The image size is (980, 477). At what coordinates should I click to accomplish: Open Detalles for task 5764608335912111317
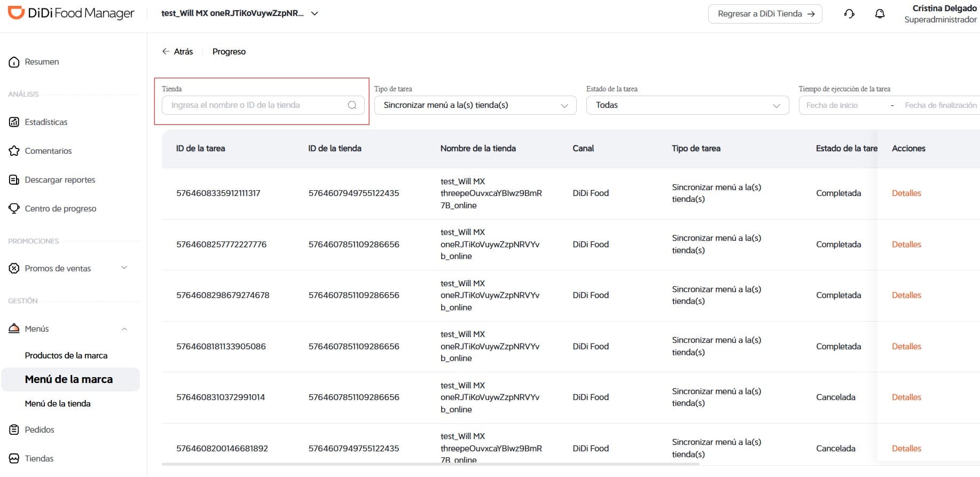point(906,193)
